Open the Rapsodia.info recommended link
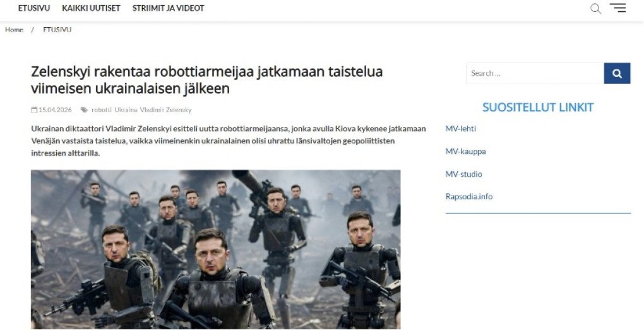The width and height of the screenshot is (644, 330). [x=469, y=197]
